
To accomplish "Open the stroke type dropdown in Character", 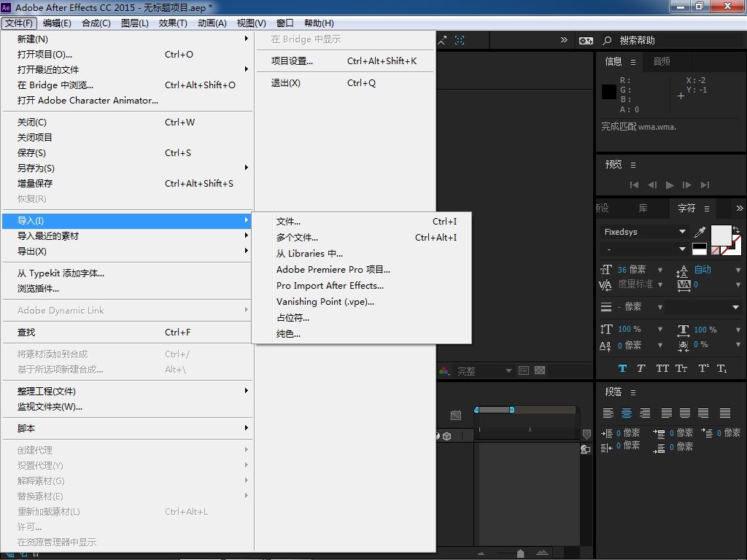I will tap(703, 307).
